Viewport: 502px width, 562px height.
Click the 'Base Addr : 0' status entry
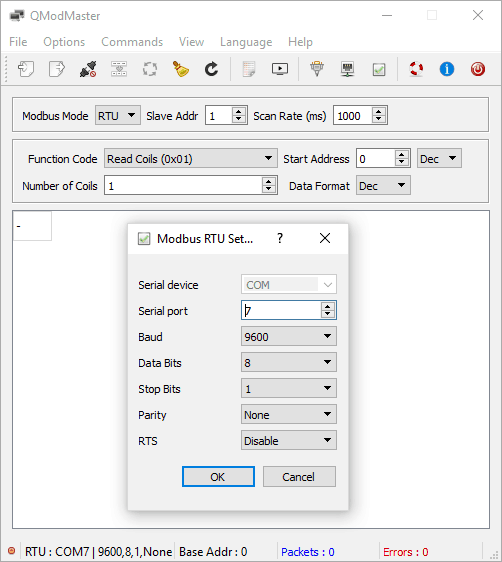(213, 552)
